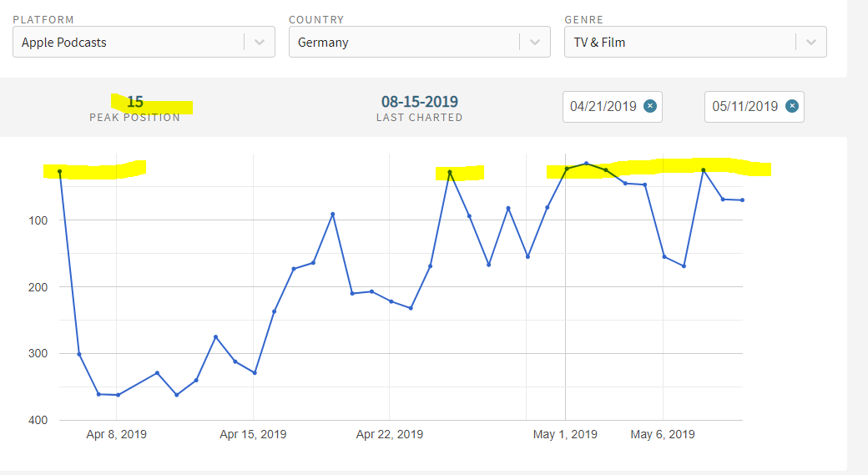Click the PEAK POSITION label
Image resolution: width=868 pixels, height=475 pixels.
pyautogui.click(x=135, y=118)
